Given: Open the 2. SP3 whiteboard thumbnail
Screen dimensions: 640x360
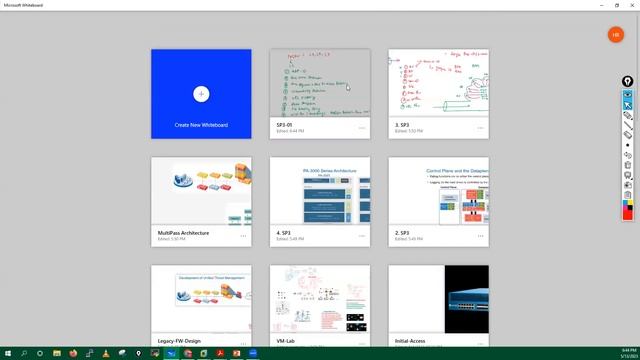Looking at the screenshot, I should pyautogui.click(x=438, y=191).
